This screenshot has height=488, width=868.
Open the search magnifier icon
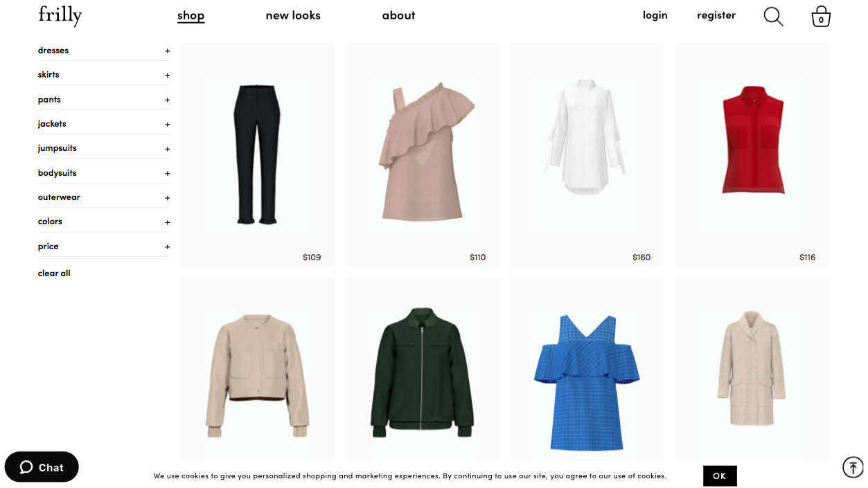(x=773, y=16)
